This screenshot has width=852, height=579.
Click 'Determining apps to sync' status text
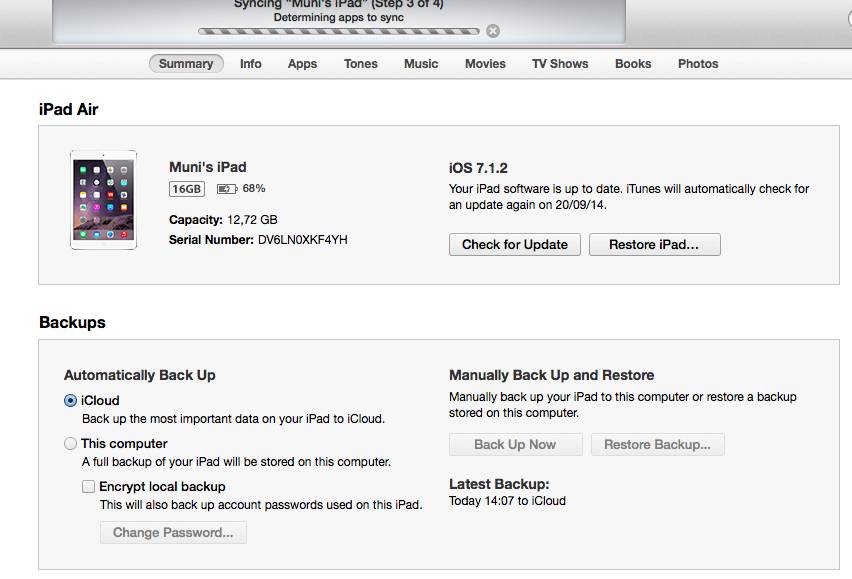339,17
